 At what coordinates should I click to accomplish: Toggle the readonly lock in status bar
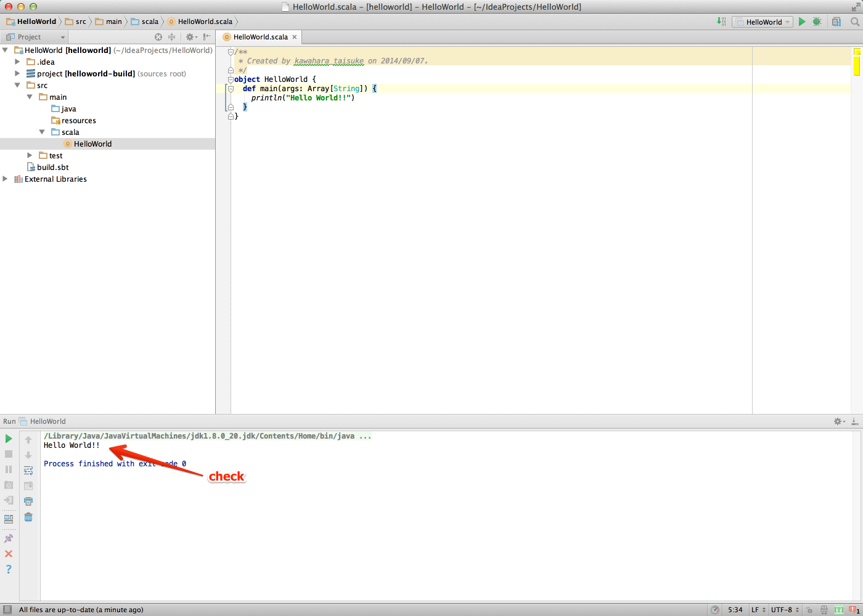(810, 610)
